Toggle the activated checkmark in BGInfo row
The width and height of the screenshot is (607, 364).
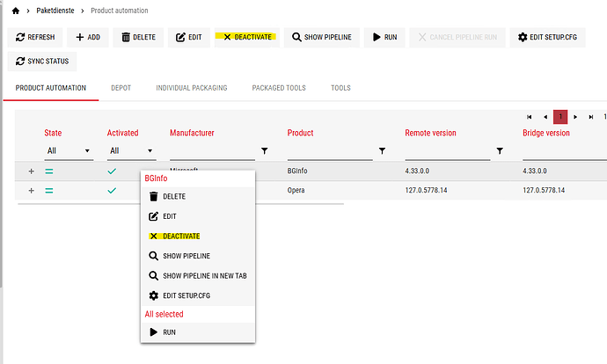(x=112, y=171)
